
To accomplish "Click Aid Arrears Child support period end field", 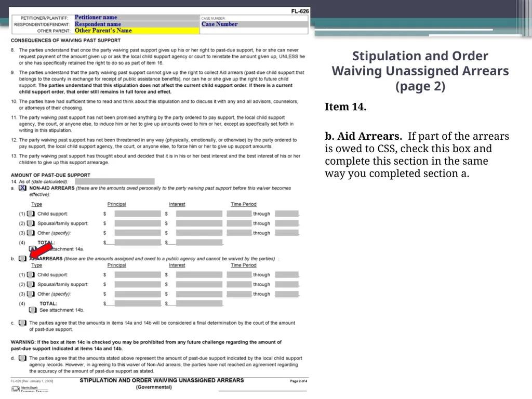I will [x=287, y=274].
